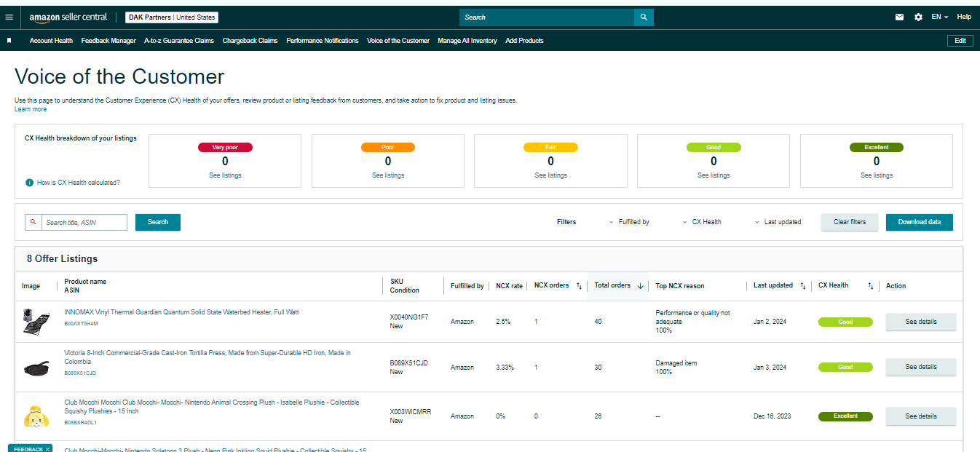
Task: Open Victoria 8-Inch Tortilla Press product link
Action: 208,357
